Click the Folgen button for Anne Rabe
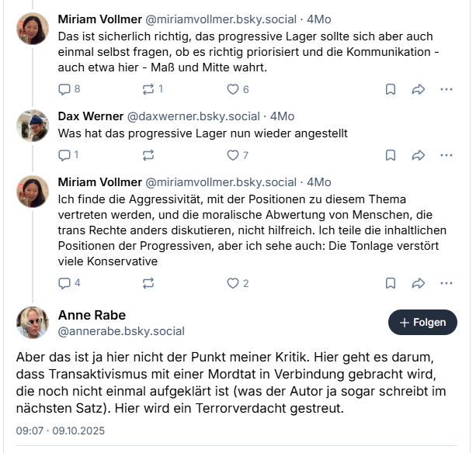Screen dimensions: 476x453 [422, 322]
